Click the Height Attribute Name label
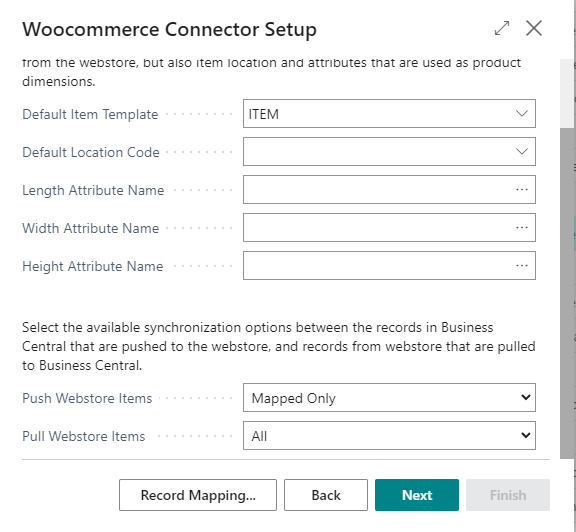Viewport: 576px width, 532px height. [93, 266]
